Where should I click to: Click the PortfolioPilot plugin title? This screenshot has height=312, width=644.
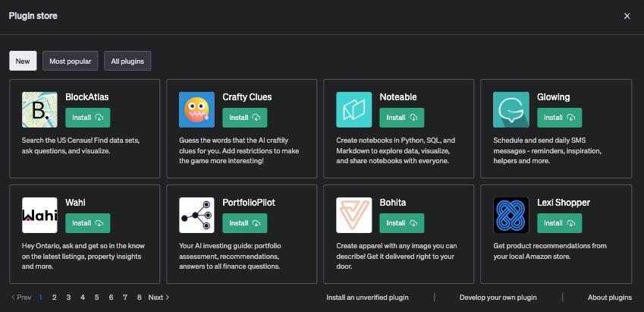coord(249,203)
